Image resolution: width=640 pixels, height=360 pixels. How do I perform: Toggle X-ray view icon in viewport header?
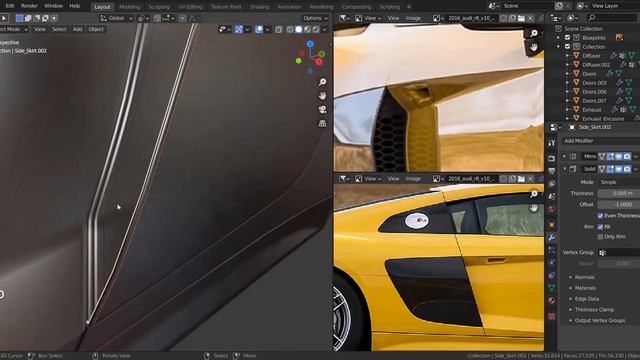[279, 29]
